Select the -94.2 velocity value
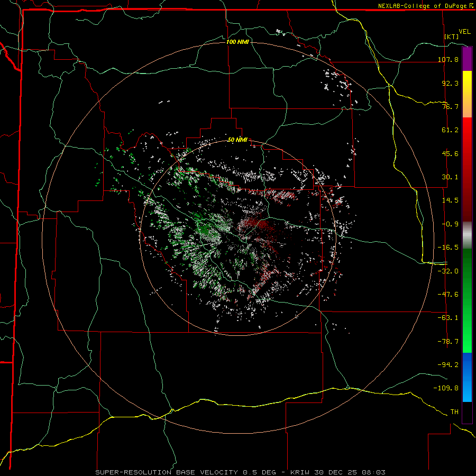476x476 pixels. (448, 364)
